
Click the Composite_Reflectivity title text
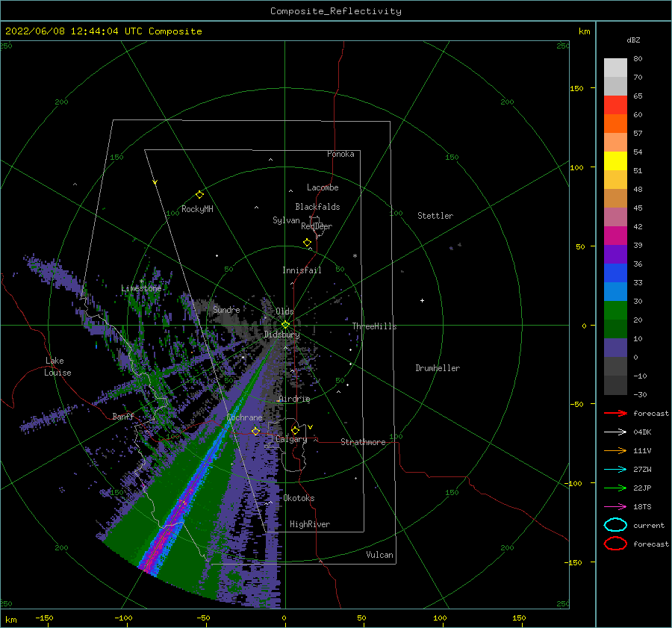335,11
